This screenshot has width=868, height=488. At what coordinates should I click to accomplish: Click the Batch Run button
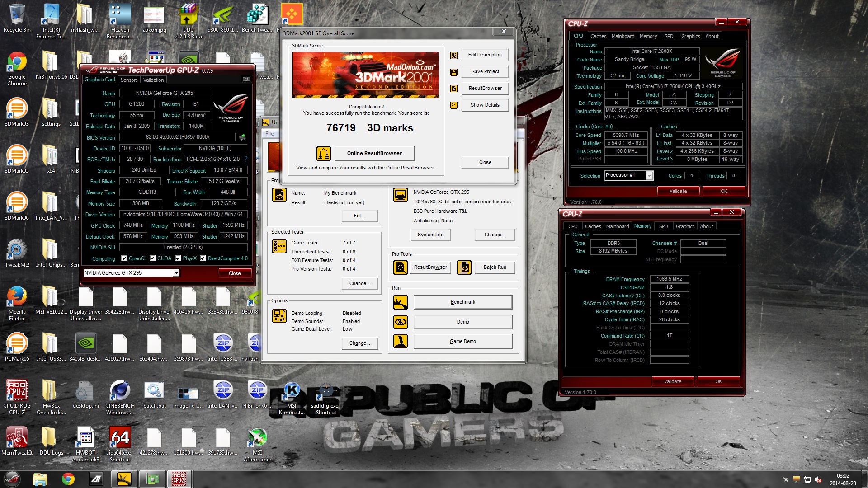495,267
